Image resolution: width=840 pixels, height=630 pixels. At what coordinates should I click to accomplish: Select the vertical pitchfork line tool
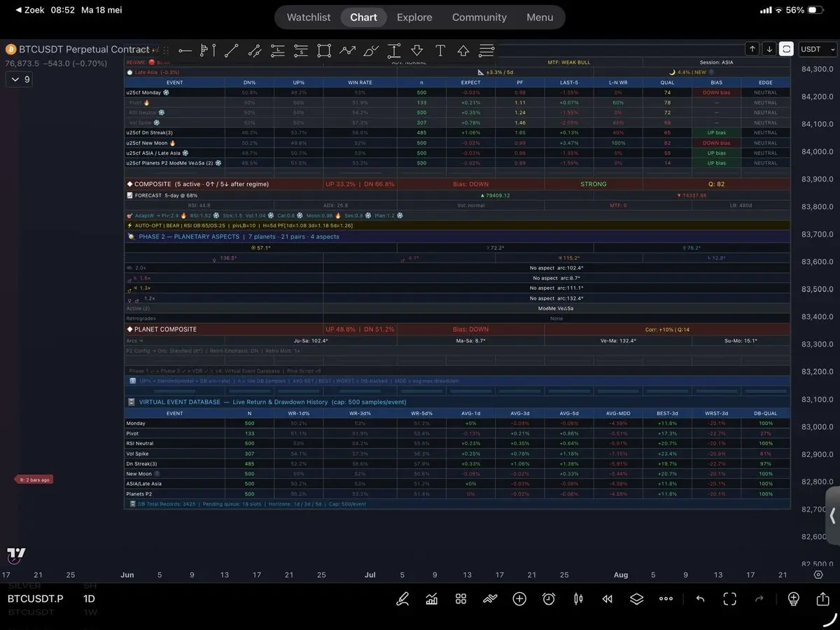208,50
